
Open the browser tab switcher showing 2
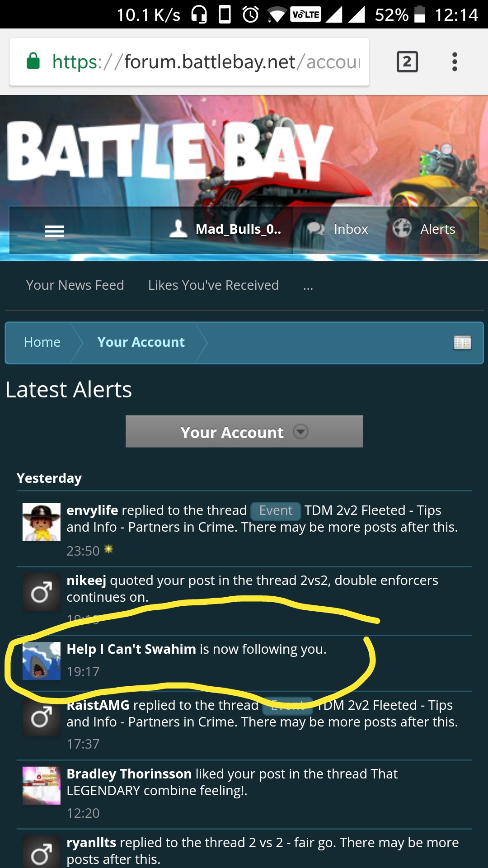tap(407, 62)
